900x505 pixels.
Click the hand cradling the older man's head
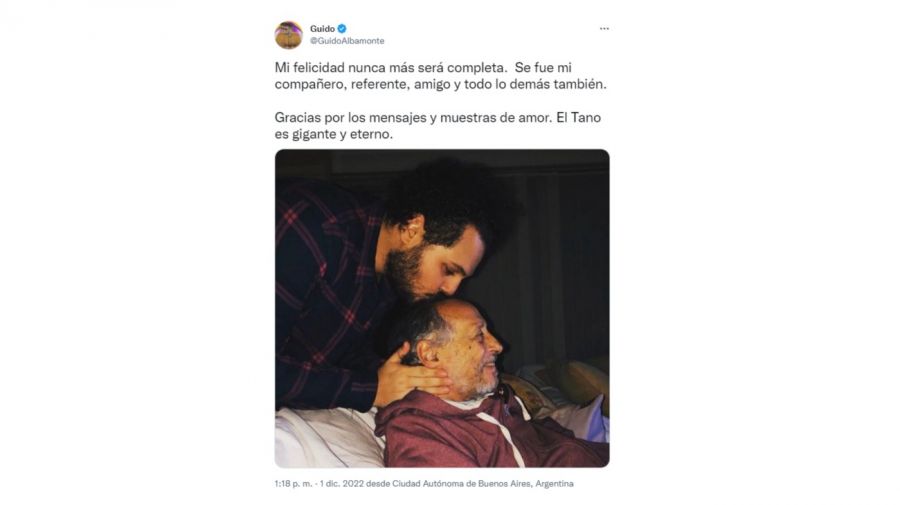pyautogui.click(x=409, y=382)
